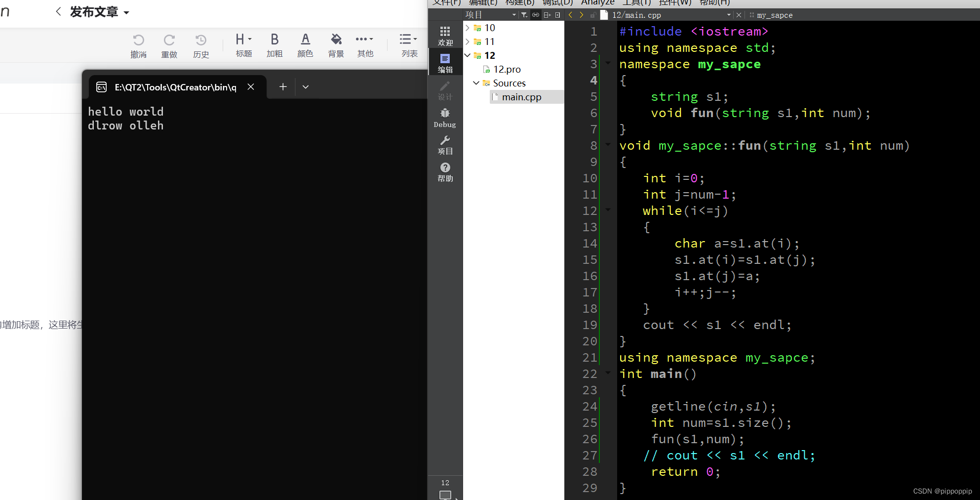This screenshot has height=500, width=980.
Task: Switch to Edit (编辑) mode
Action: (x=445, y=63)
